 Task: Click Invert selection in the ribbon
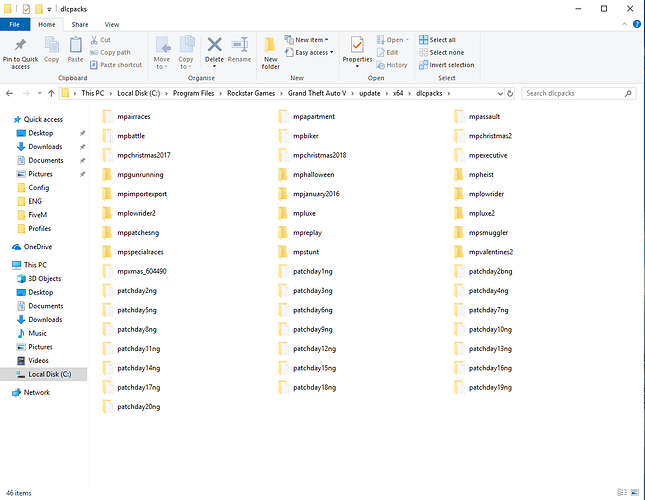[x=446, y=65]
